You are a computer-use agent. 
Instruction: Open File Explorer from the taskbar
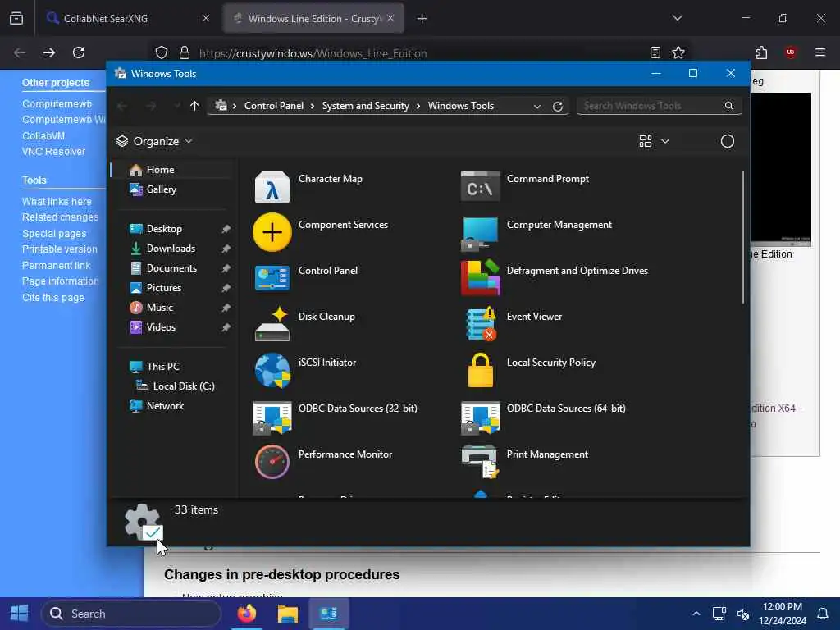click(288, 614)
